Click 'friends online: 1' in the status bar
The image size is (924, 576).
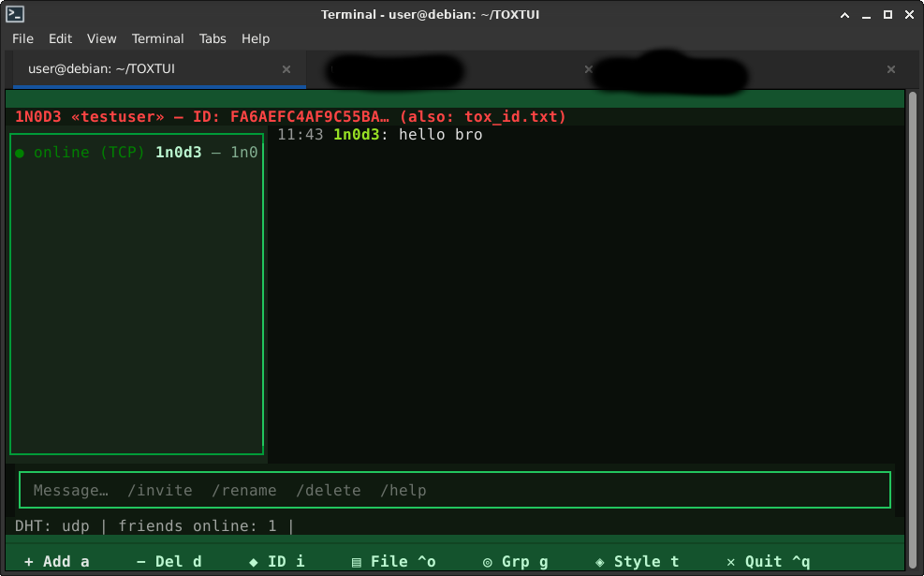click(x=198, y=525)
